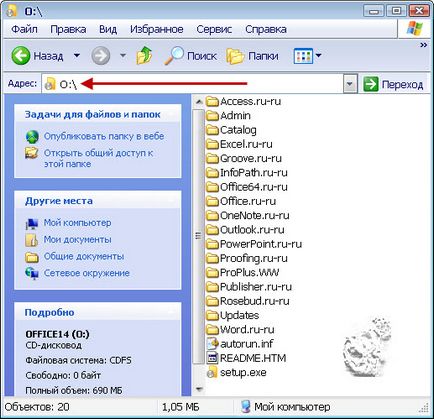Open the Правка menu
This screenshot has width=434, height=419.
click(x=68, y=29)
